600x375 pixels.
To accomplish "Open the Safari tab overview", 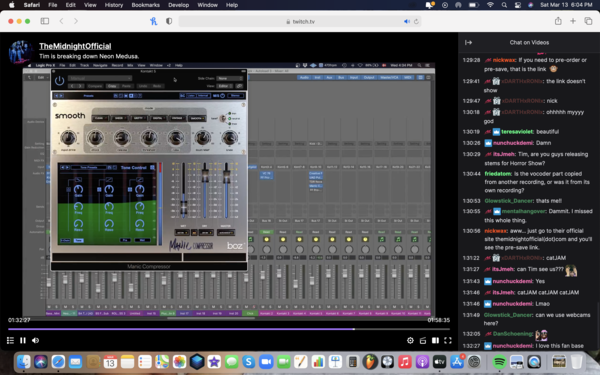I will pyautogui.click(x=588, y=21).
